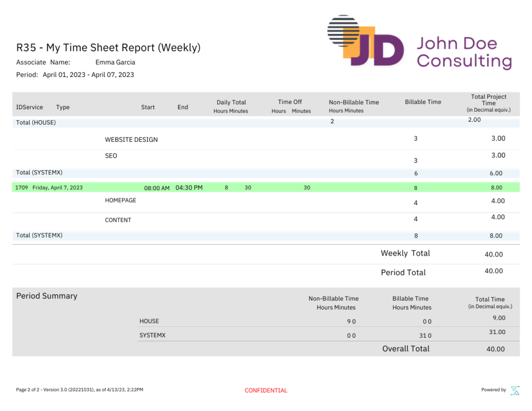532x411 pixels.
Task: Select associate name Emma Garcia
Action: coord(115,62)
